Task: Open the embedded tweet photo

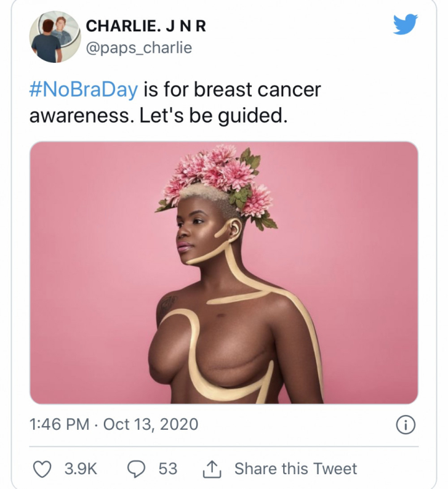Action: (223, 273)
